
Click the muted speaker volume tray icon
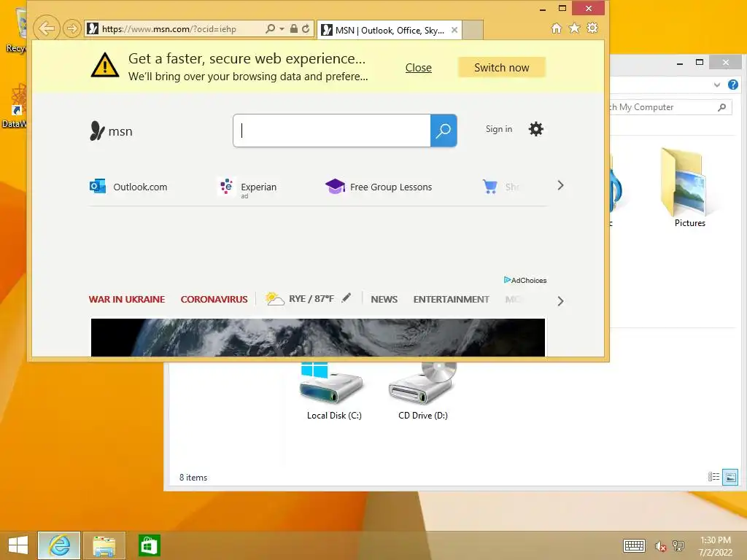(x=660, y=546)
